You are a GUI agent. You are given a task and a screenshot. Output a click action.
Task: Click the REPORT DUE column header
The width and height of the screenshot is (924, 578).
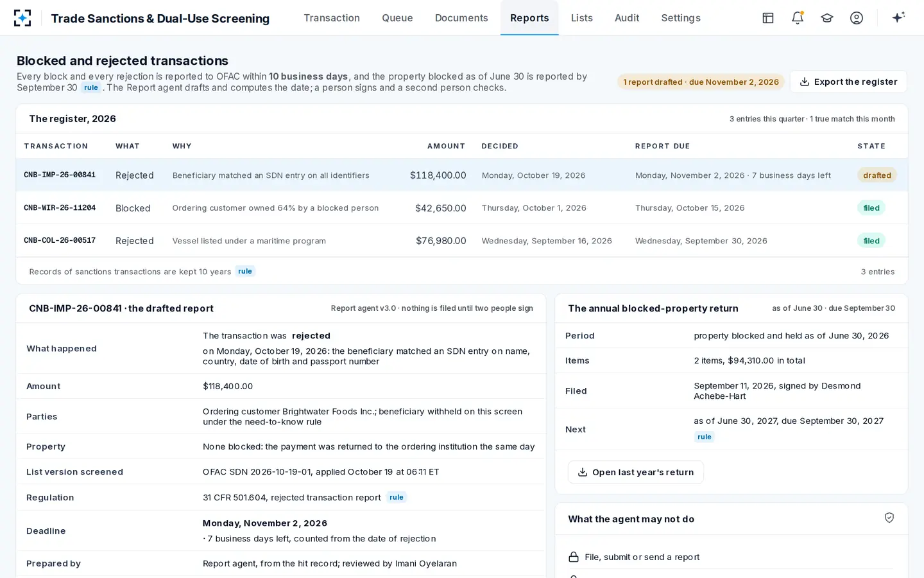click(x=662, y=146)
